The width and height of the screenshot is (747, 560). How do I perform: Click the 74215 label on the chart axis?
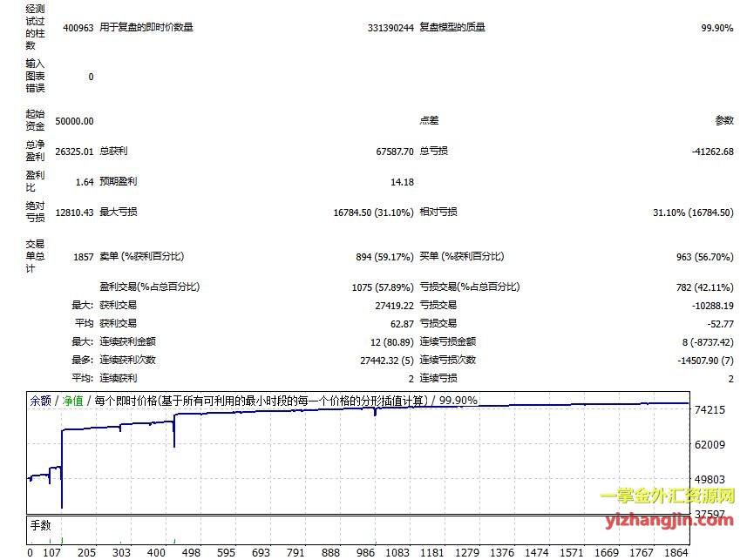point(712,409)
